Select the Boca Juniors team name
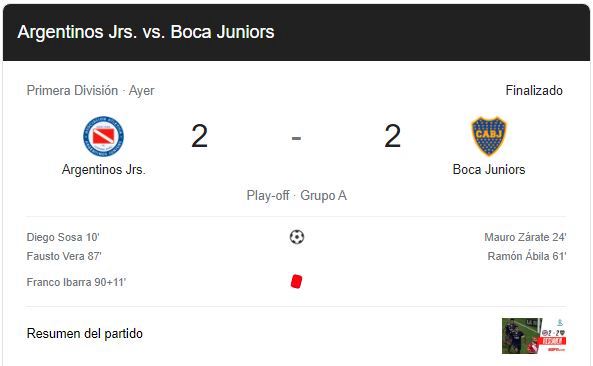This screenshot has height=366, width=593. tap(489, 169)
